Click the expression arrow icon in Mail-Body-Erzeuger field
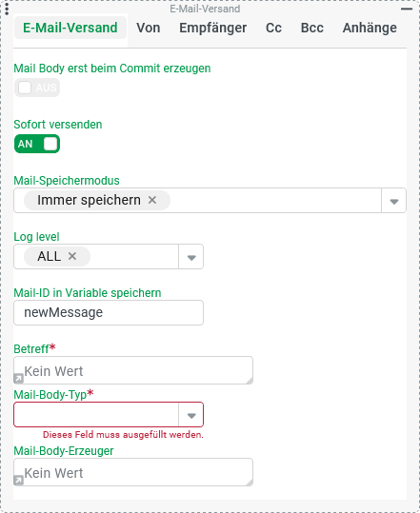The image size is (420, 513). point(18,481)
